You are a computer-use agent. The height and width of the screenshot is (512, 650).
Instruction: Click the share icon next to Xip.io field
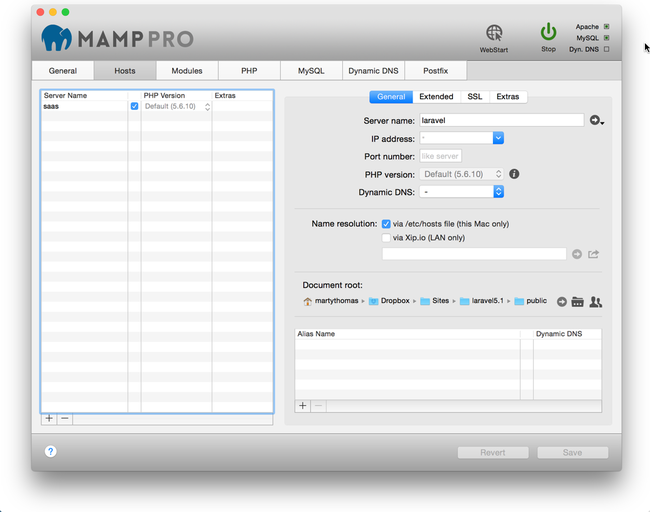[594, 254]
